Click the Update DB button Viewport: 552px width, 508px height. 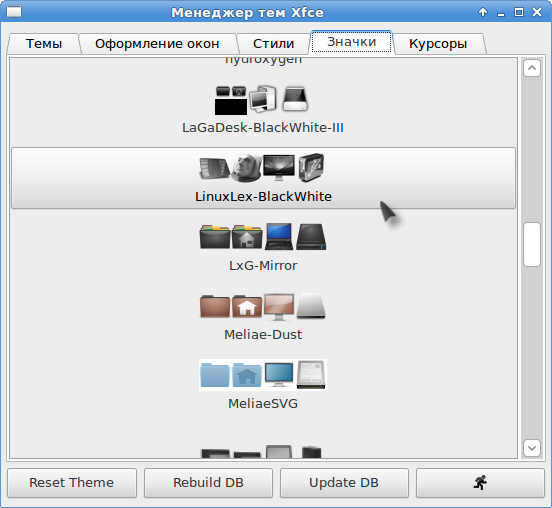[x=344, y=483]
